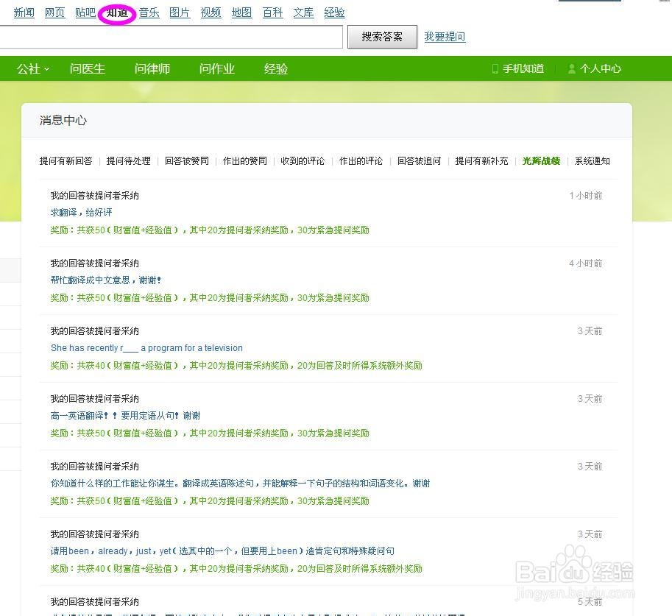Select 问医生 in the green menu
This screenshot has height=616, width=672.
(x=88, y=68)
